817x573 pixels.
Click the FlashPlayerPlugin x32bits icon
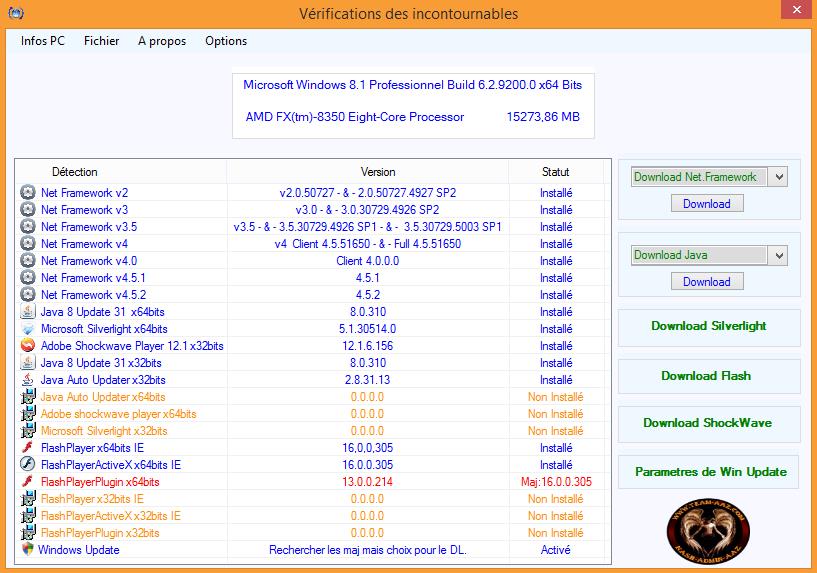pyautogui.click(x=28, y=533)
